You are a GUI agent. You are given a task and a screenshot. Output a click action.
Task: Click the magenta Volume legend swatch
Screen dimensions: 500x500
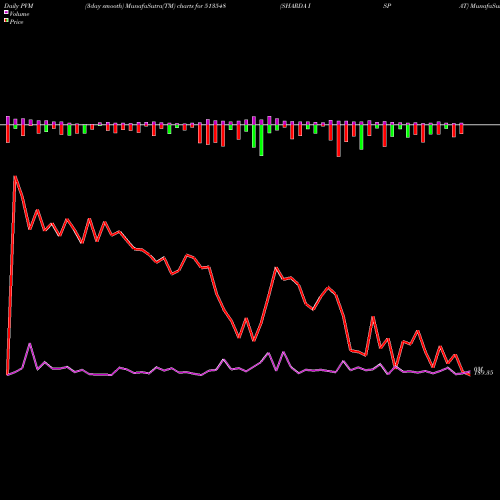(x=6, y=12)
